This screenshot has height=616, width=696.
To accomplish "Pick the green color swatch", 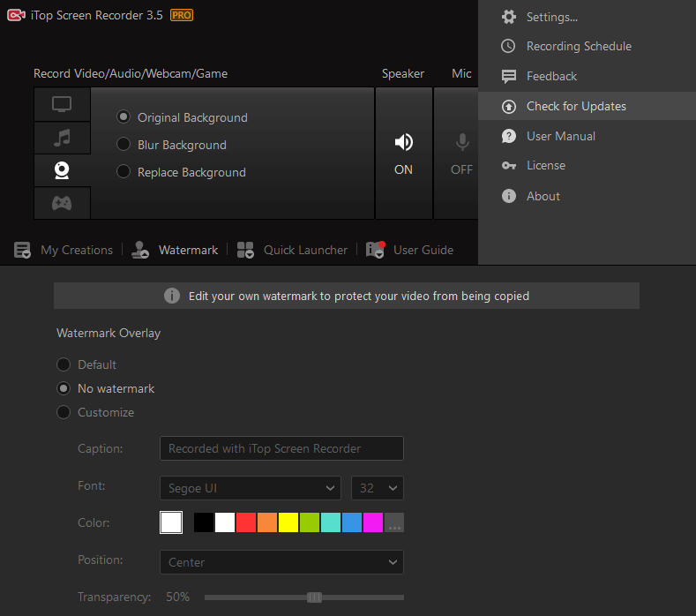I will 310,522.
